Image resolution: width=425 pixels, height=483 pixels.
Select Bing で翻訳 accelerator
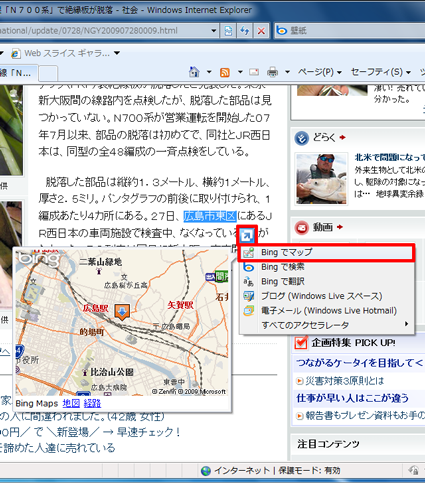pos(327,282)
